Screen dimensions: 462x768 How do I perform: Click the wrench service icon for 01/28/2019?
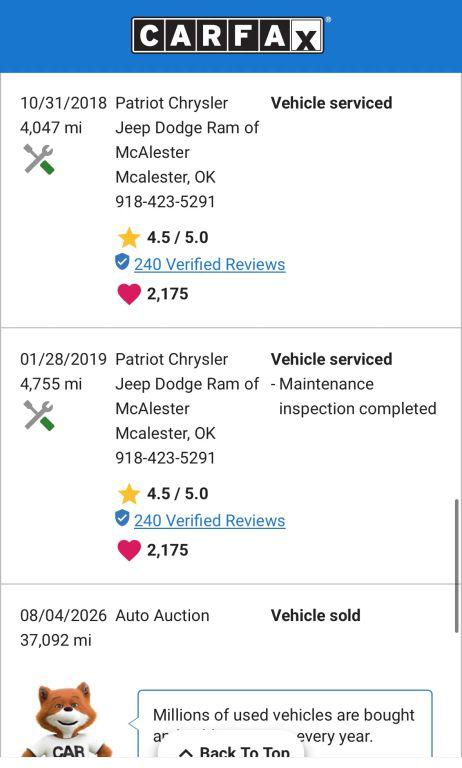point(39,415)
